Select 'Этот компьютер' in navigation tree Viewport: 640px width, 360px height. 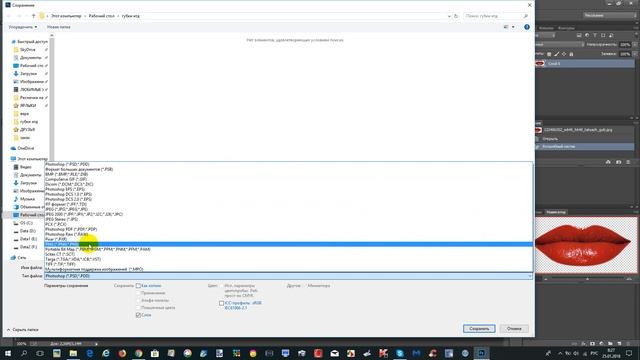[x=29, y=159]
